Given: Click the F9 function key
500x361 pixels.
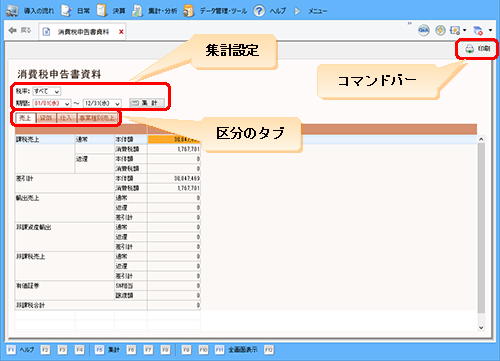Looking at the screenshot, I should 187,350.
